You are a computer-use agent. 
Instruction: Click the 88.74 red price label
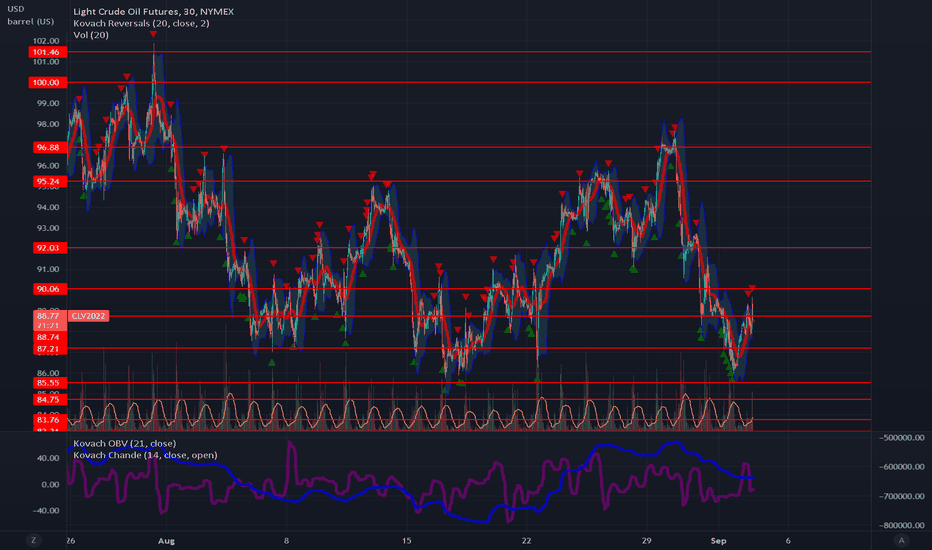(x=48, y=337)
